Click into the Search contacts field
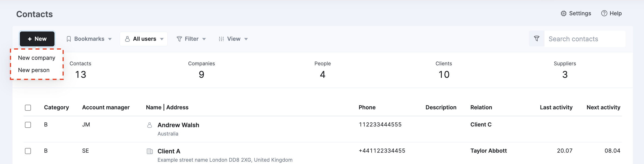This screenshot has width=644, height=164. [x=584, y=39]
